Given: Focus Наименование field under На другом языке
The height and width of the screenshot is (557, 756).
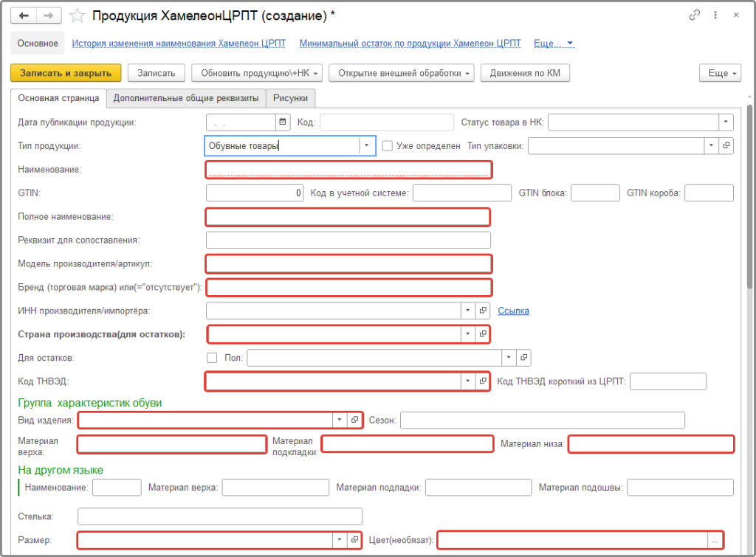Looking at the screenshot, I should pyautogui.click(x=117, y=487).
